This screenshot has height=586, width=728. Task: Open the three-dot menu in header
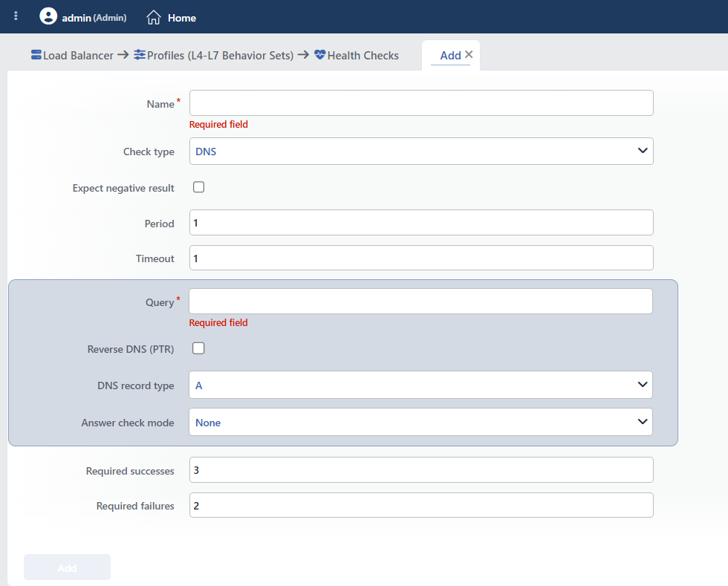[x=16, y=16]
